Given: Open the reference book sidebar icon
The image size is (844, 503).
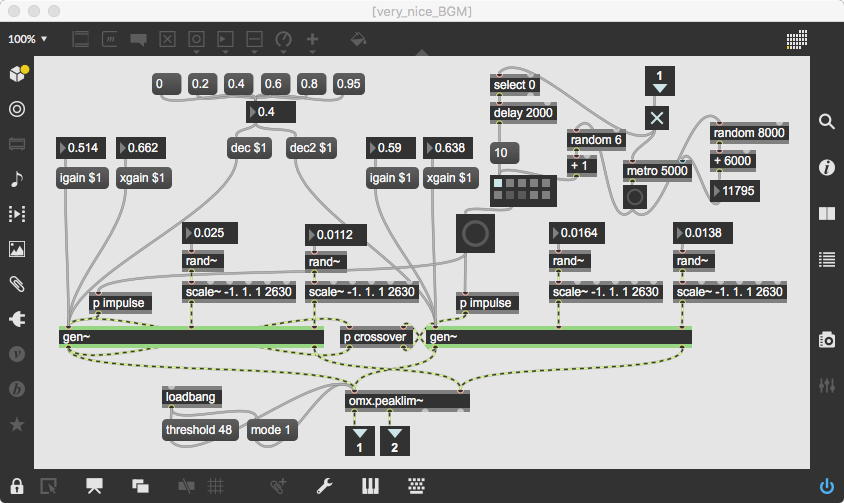Looking at the screenshot, I should (x=827, y=214).
